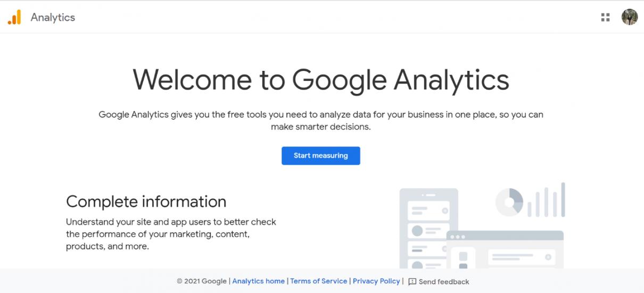This screenshot has height=293, width=644.
Task: Click the bar chart illustration graphic
Action: click(547, 200)
